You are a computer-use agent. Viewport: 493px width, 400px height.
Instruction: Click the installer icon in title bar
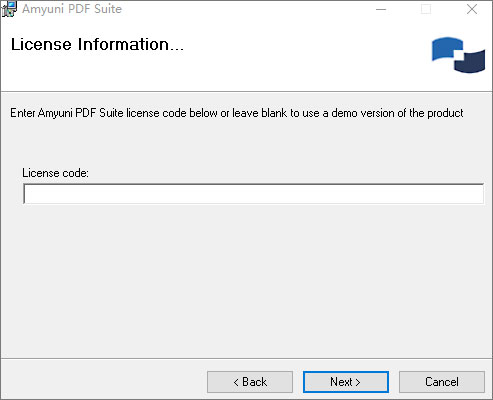(9, 9)
